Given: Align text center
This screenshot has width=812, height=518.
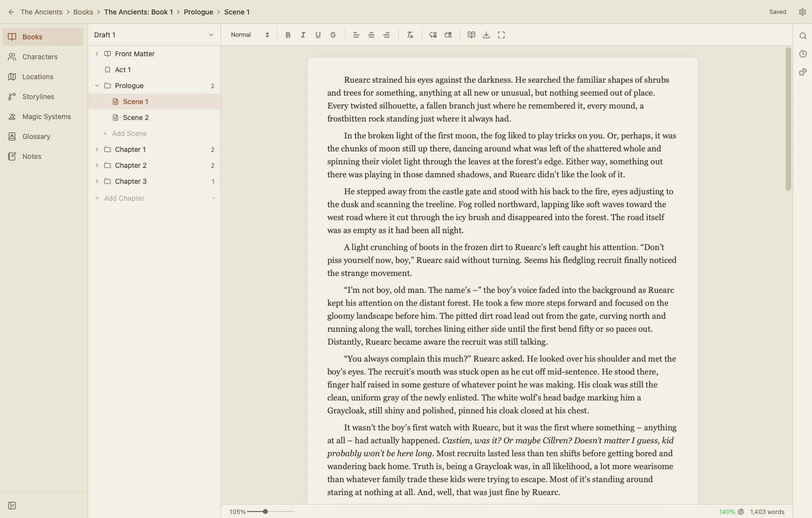Looking at the screenshot, I should [371, 35].
